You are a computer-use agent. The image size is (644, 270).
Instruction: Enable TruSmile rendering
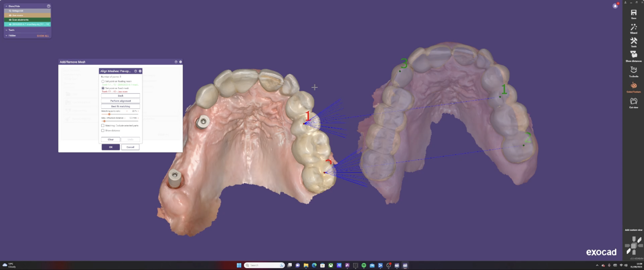tap(634, 69)
